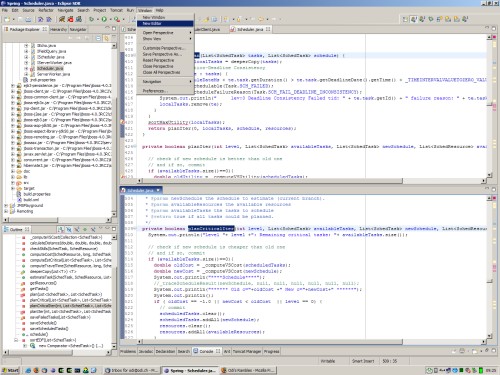Toggle Sort in the Outline toolbar
This screenshot has width=500, height=375.
(x=61, y=229)
